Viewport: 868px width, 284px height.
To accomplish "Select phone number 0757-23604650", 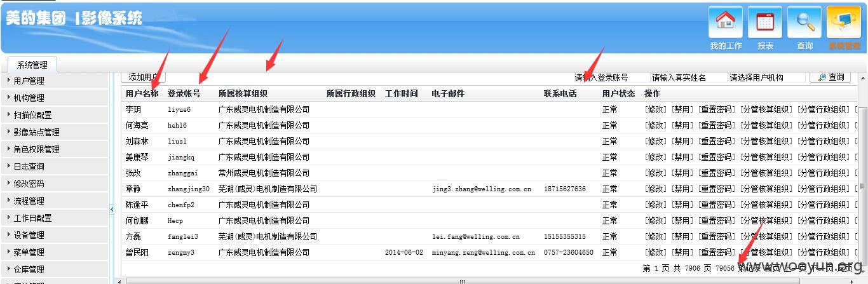I will click(569, 252).
